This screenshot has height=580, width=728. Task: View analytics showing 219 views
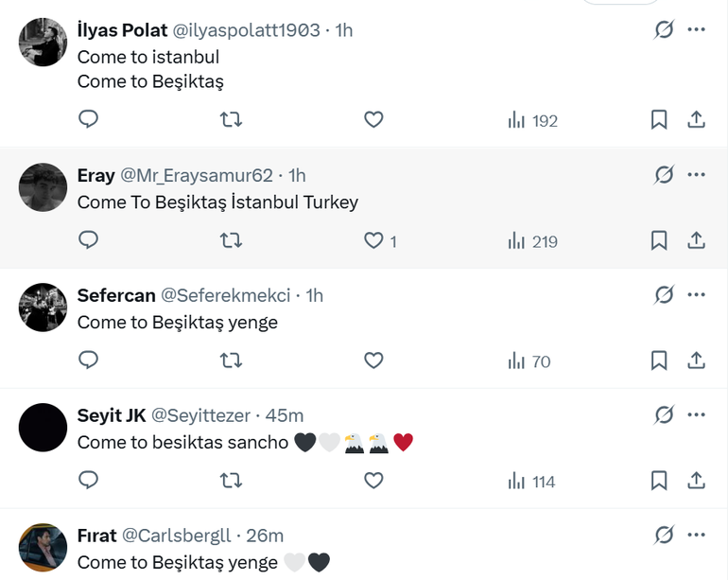(533, 241)
